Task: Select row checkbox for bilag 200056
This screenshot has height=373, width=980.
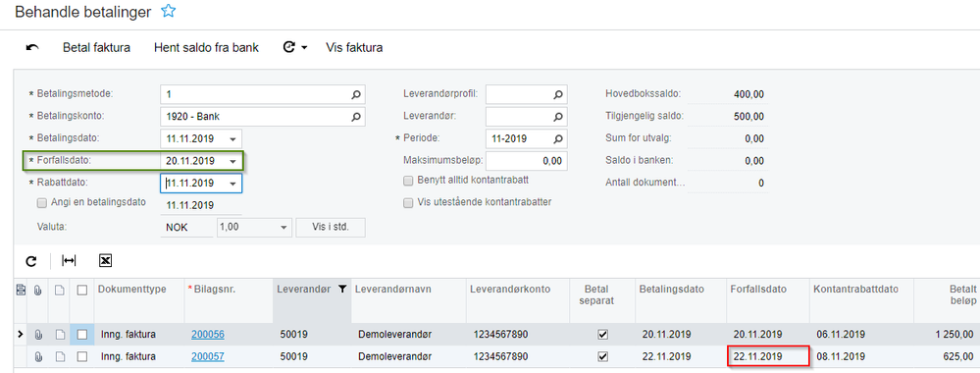Action: (x=81, y=335)
